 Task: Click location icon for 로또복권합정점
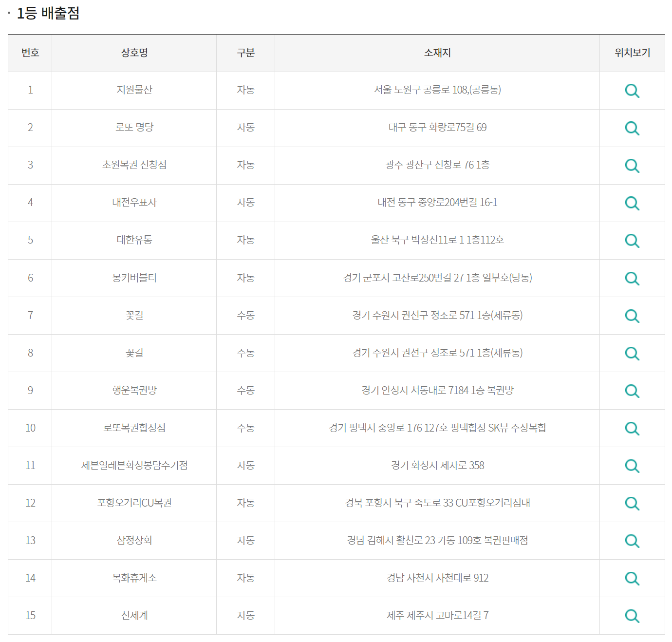(632, 428)
